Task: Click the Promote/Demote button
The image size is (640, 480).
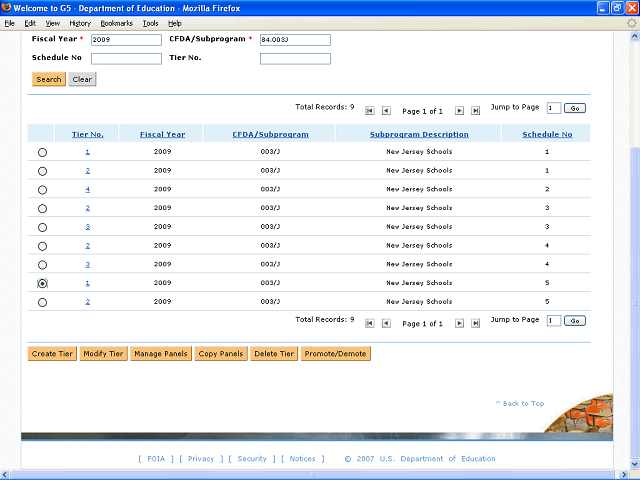Action: click(x=336, y=354)
